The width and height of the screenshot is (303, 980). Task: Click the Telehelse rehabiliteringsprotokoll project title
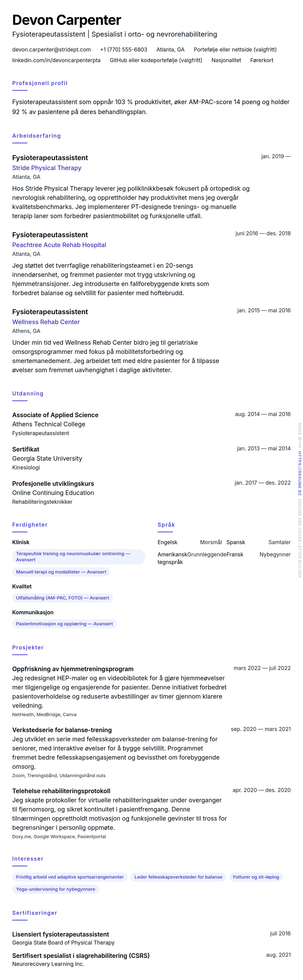pyautogui.click(x=61, y=791)
